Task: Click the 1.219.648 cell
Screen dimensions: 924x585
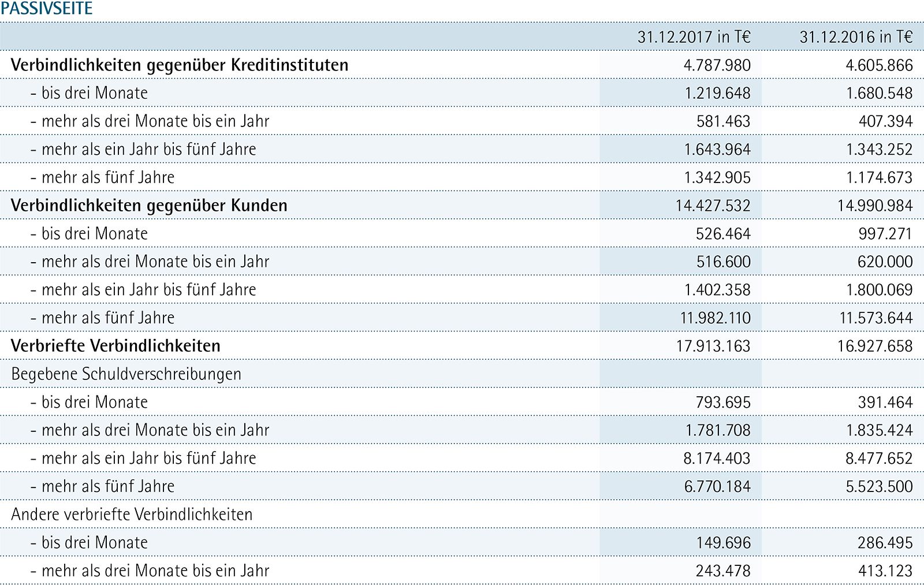Action: point(717,93)
